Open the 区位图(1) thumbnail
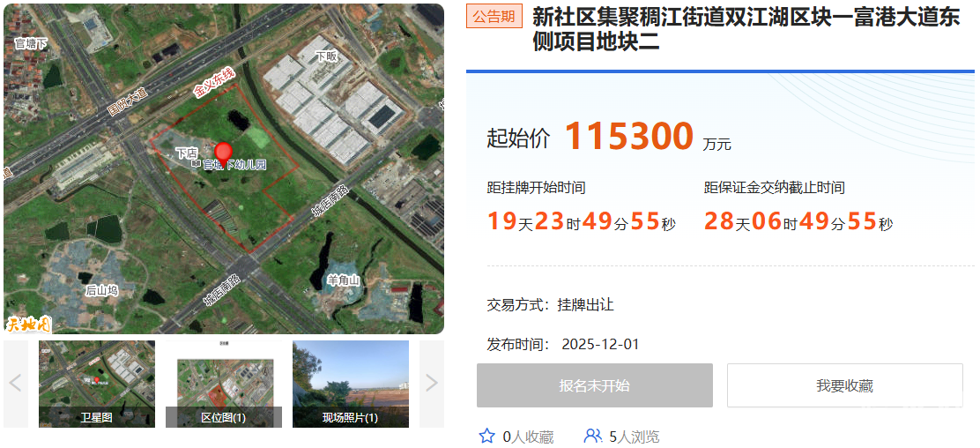The image size is (980, 448). 224,384
